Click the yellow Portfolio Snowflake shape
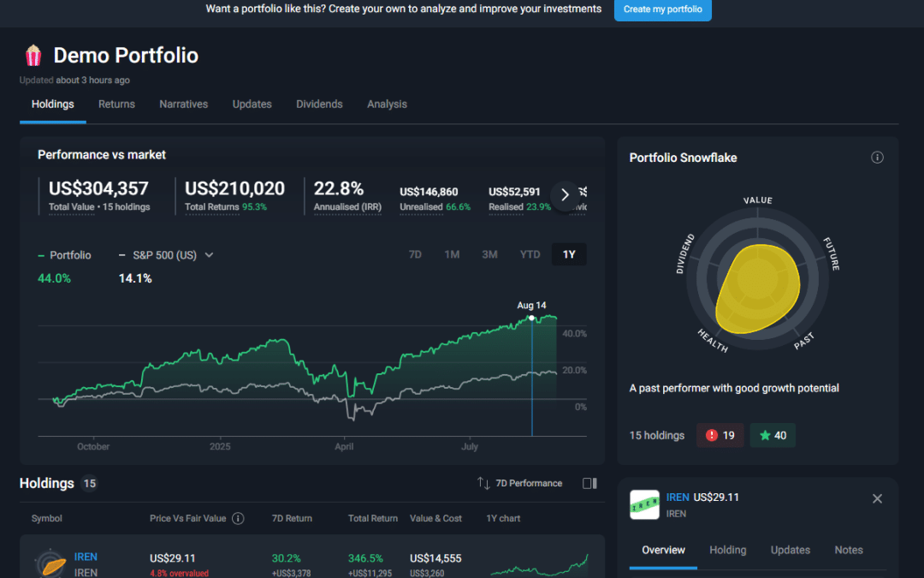This screenshot has height=578, width=924. tap(758, 289)
